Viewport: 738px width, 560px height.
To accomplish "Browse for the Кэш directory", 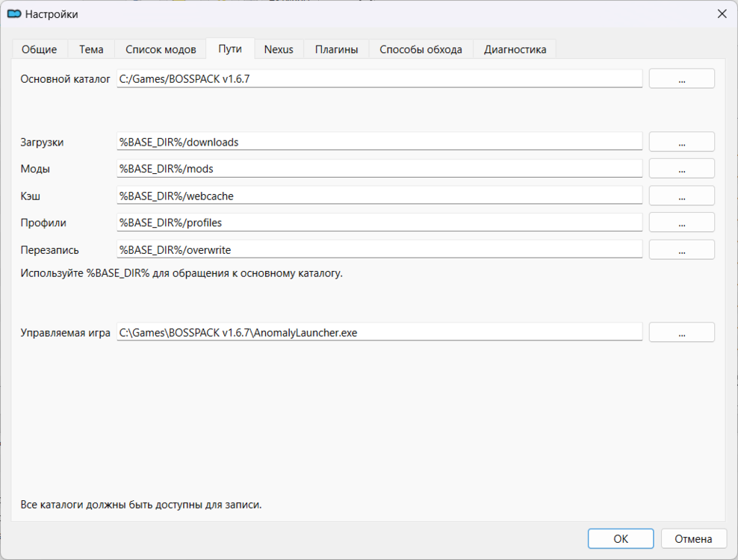I will 681,196.
